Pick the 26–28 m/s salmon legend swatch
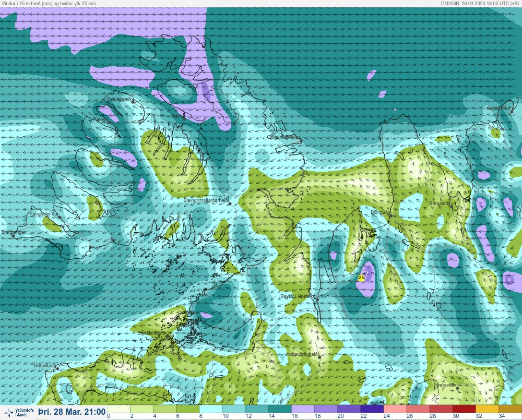The width and height of the screenshot is (522, 420). 418,409
